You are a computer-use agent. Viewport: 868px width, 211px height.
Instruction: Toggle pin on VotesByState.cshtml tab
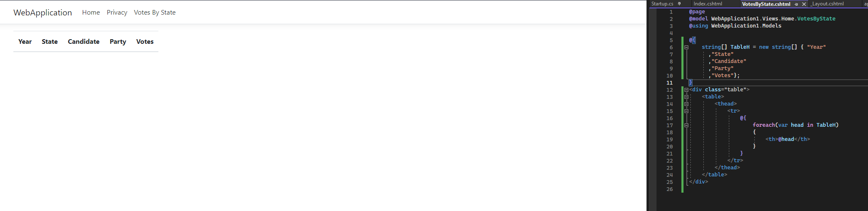point(796,4)
